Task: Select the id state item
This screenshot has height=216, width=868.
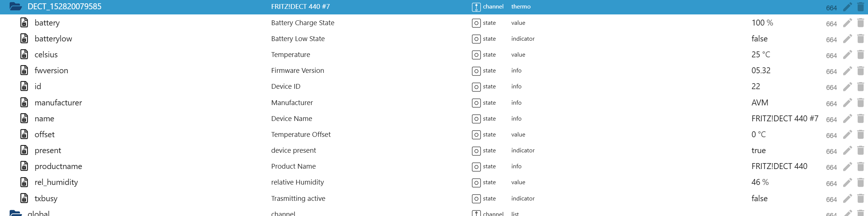Action: point(38,87)
